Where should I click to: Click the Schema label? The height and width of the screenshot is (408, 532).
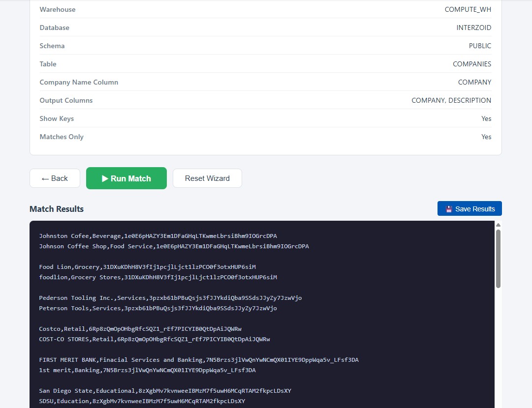[x=52, y=46]
